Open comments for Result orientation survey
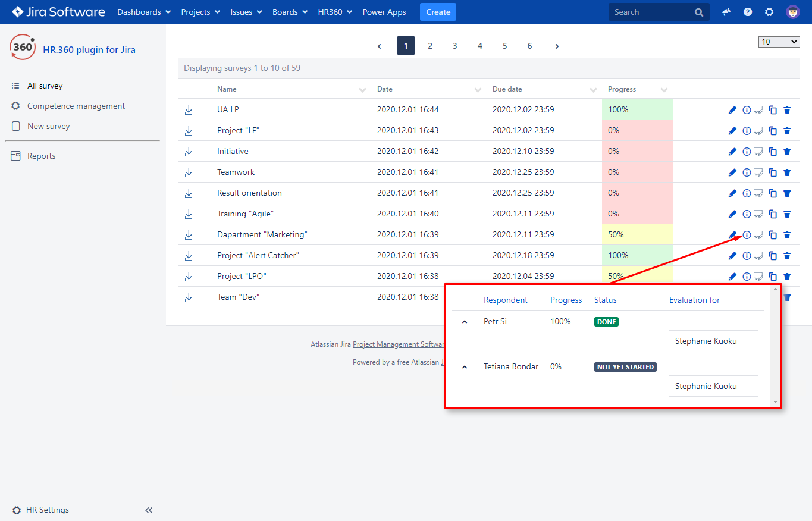Screen dimensions: 812x521 tap(758, 193)
